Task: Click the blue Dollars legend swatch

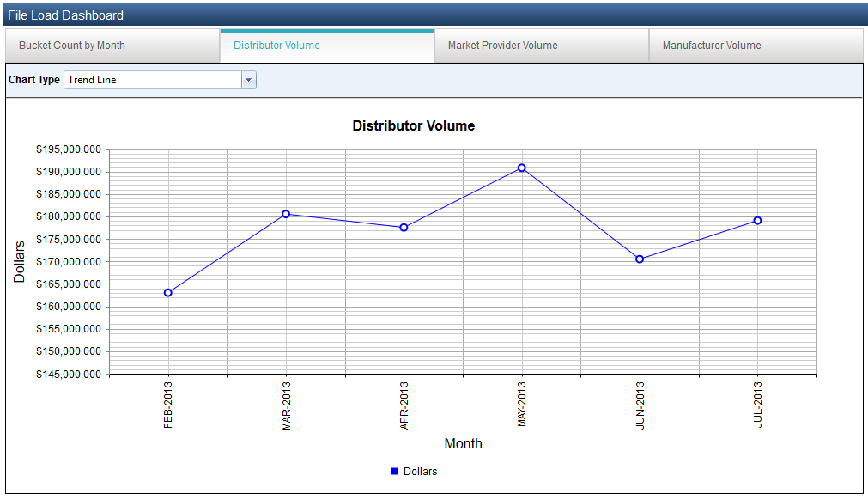Action: point(394,471)
